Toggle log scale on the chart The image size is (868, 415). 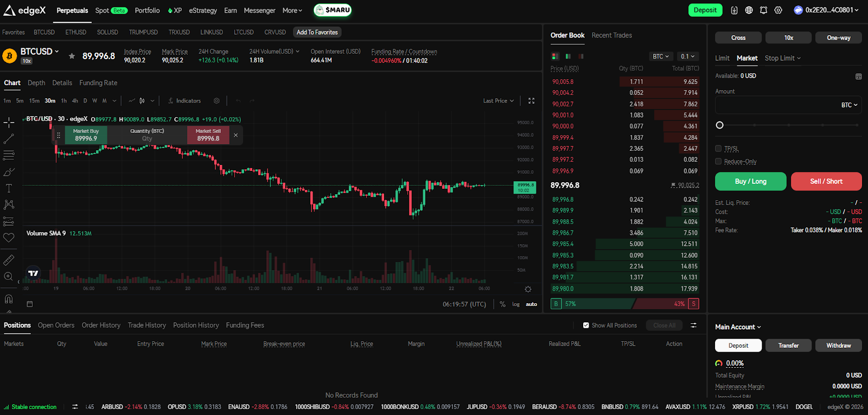(x=516, y=304)
